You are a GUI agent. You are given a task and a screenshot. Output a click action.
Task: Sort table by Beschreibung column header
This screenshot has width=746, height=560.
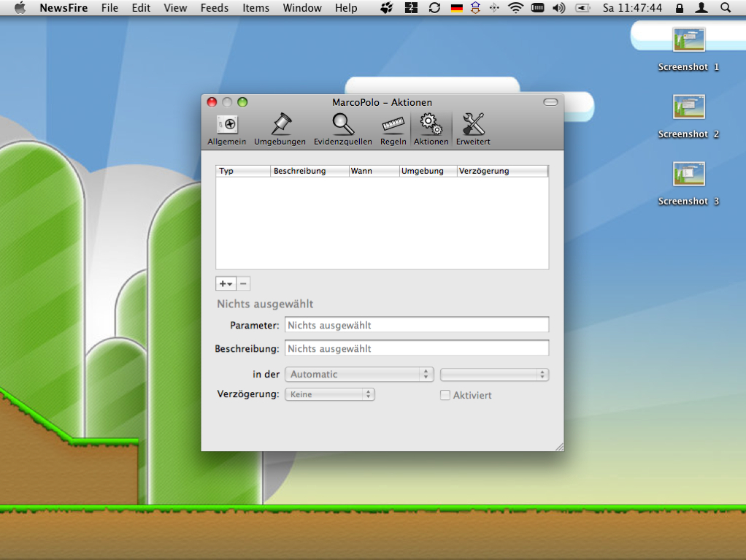coord(309,171)
